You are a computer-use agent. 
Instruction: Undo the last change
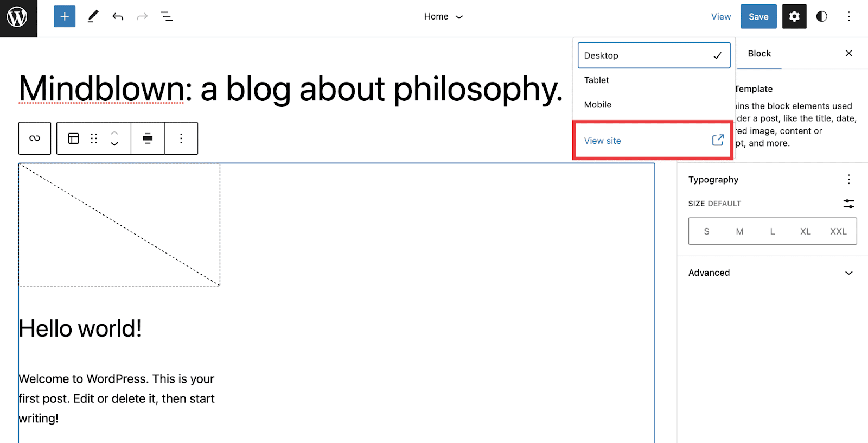pyautogui.click(x=118, y=17)
